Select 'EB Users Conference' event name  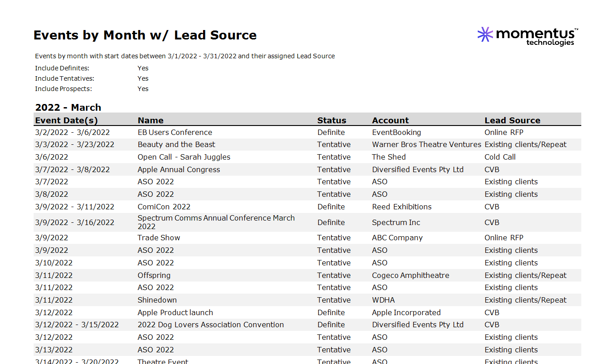pos(175,132)
